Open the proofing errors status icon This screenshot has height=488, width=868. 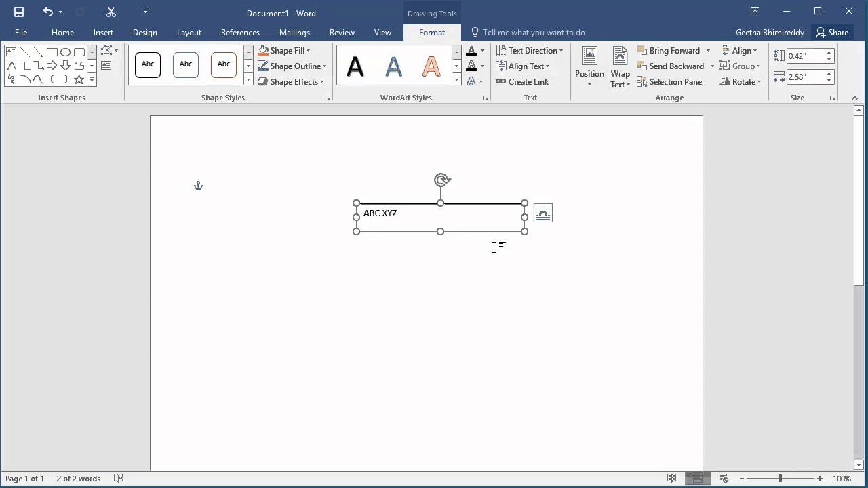[x=119, y=479]
